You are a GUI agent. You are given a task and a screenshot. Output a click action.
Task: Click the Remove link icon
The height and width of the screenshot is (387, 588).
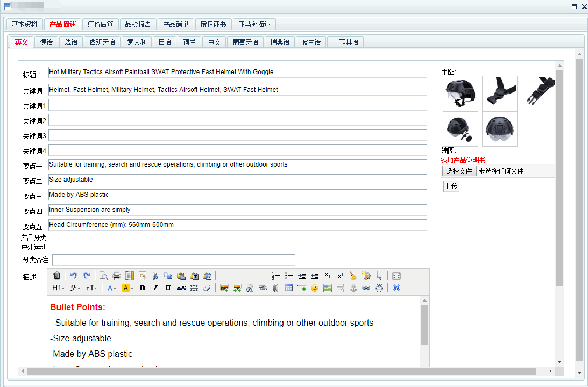pyautogui.click(x=379, y=288)
